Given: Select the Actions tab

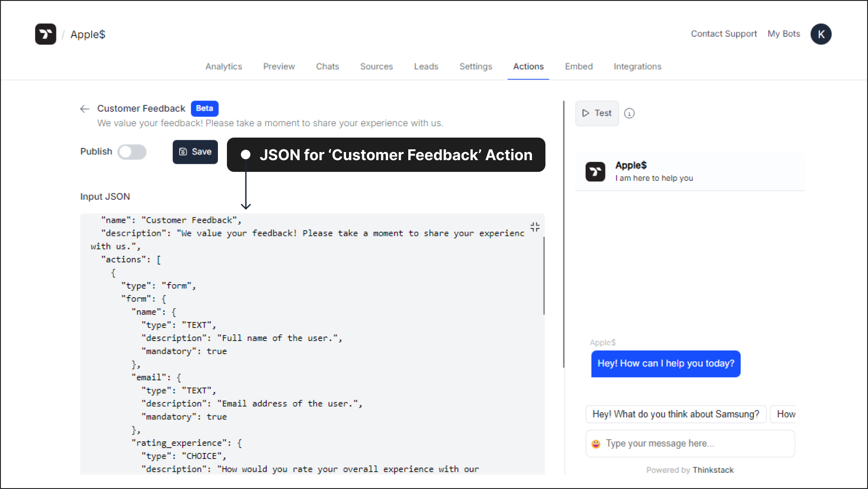Looking at the screenshot, I should [x=528, y=66].
